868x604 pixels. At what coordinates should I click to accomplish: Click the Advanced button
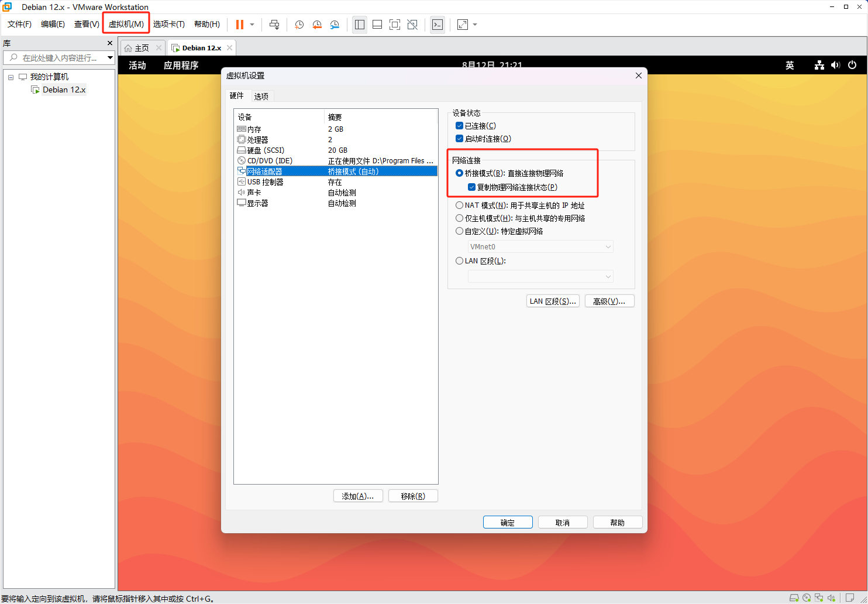609,301
